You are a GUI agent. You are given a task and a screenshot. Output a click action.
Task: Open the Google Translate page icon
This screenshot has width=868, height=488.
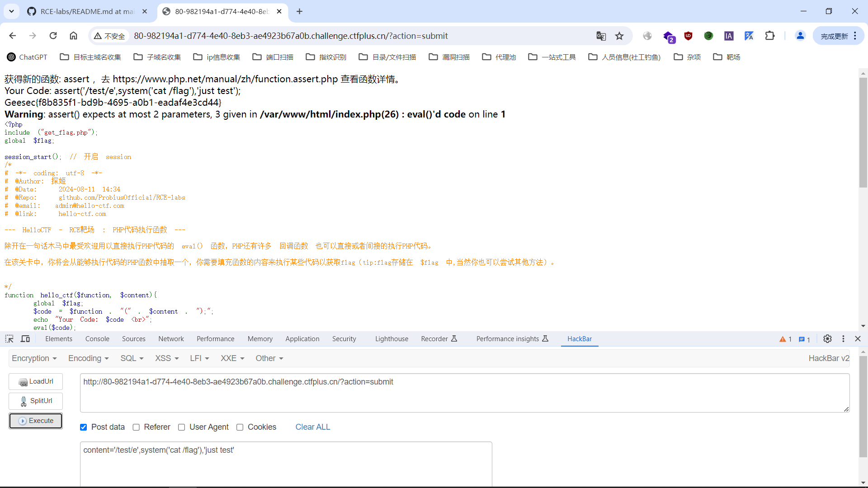[601, 36]
